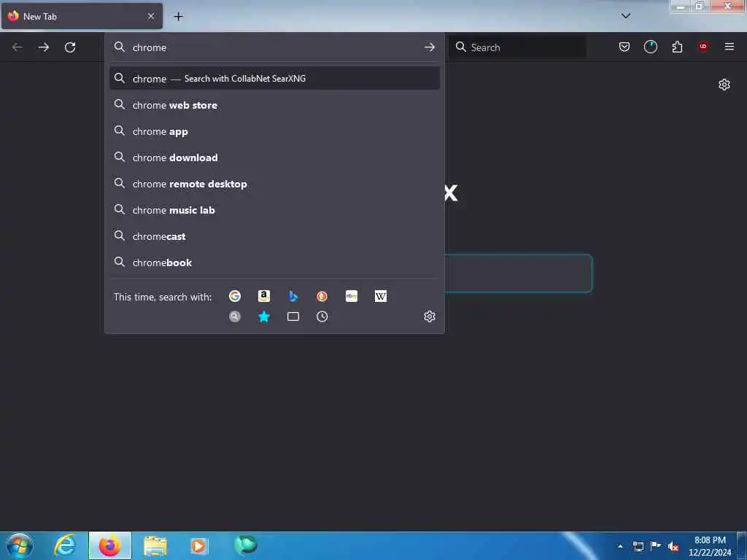Search with the Google engine icon
The height and width of the screenshot is (560, 747).
pyautogui.click(x=235, y=296)
